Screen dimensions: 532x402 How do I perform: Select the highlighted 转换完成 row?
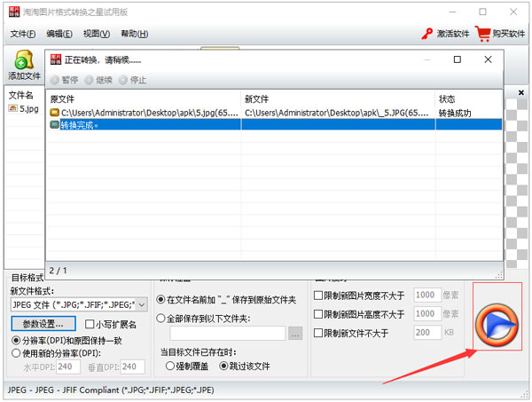coord(142,125)
